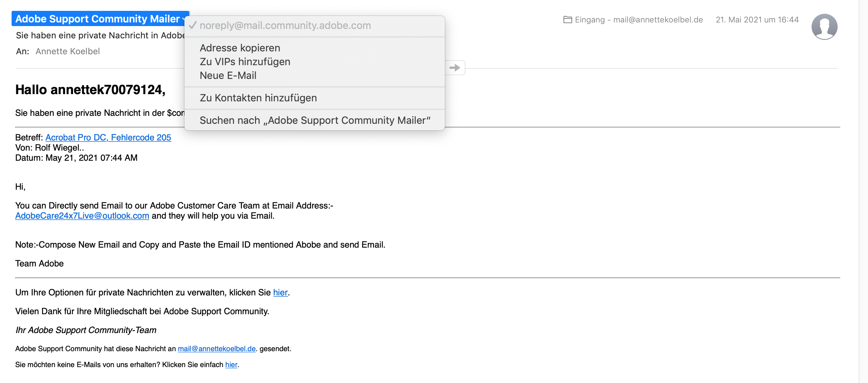Screen dimensions: 868x383
Task: Choose Zu Kontakten hinzufügen
Action: click(x=314, y=98)
